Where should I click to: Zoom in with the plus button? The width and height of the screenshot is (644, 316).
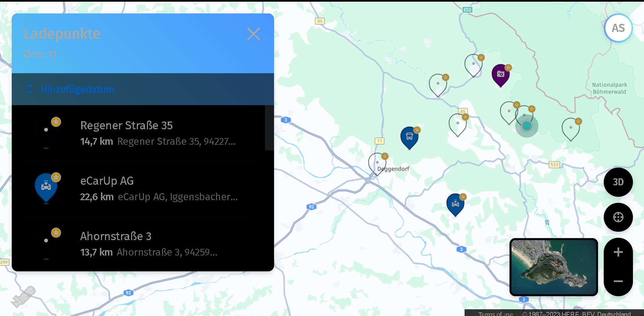[x=618, y=252]
